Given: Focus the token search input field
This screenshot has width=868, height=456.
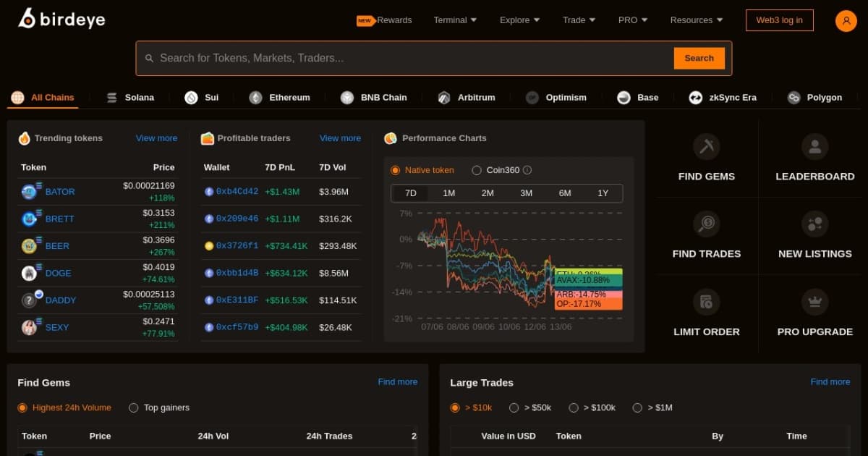Looking at the screenshot, I should (x=412, y=58).
